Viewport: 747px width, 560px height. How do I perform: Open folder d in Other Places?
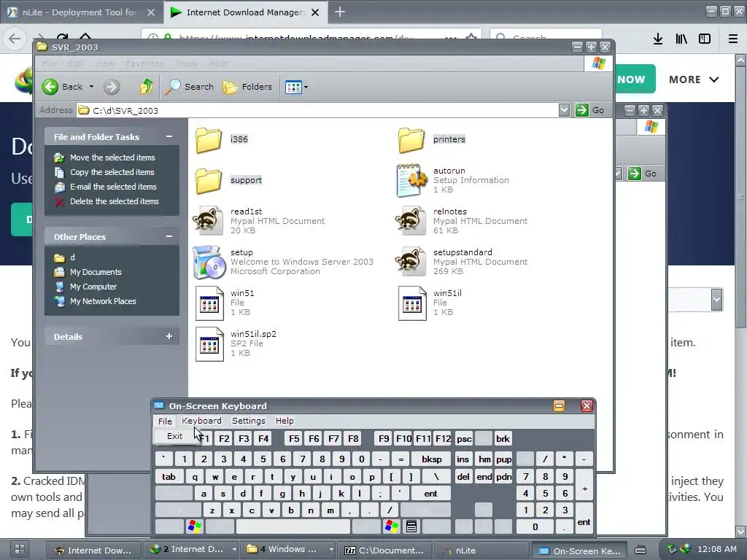click(72, 257)
